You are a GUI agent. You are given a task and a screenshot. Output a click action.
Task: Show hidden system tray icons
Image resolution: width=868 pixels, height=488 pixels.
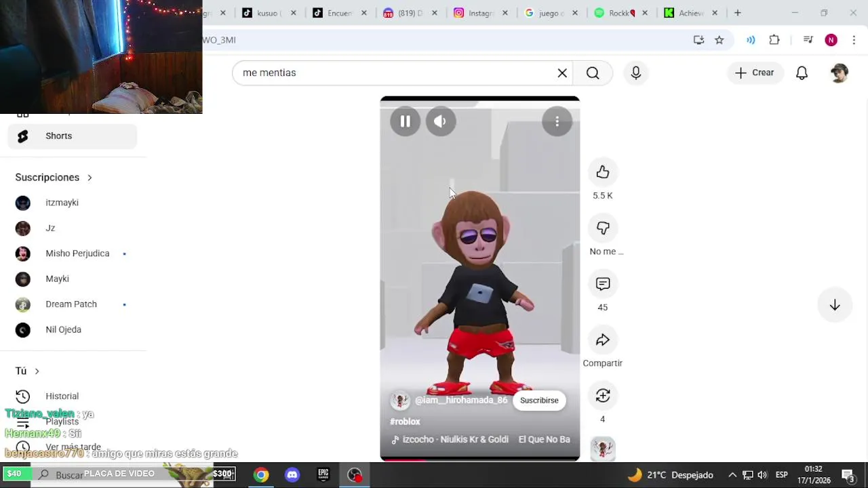point(732,475)
